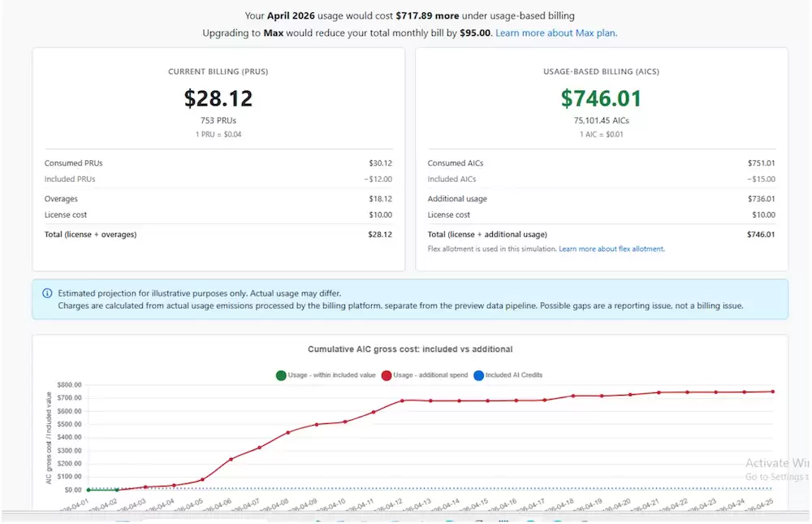The height and width of the screenshot is (524, 812).
Task: Select the final red data point on 04-25
Action: (773, 392)
